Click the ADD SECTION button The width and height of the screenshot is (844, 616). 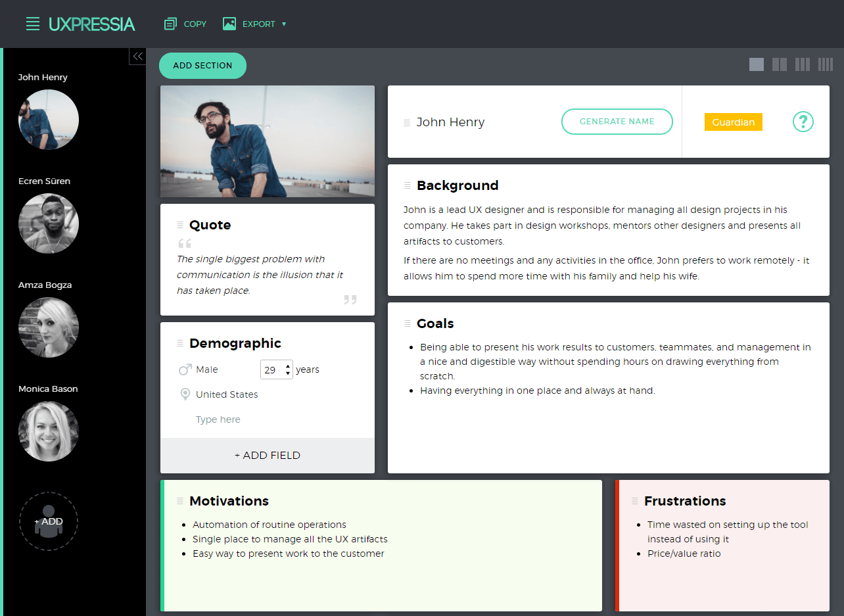[202, 66]
